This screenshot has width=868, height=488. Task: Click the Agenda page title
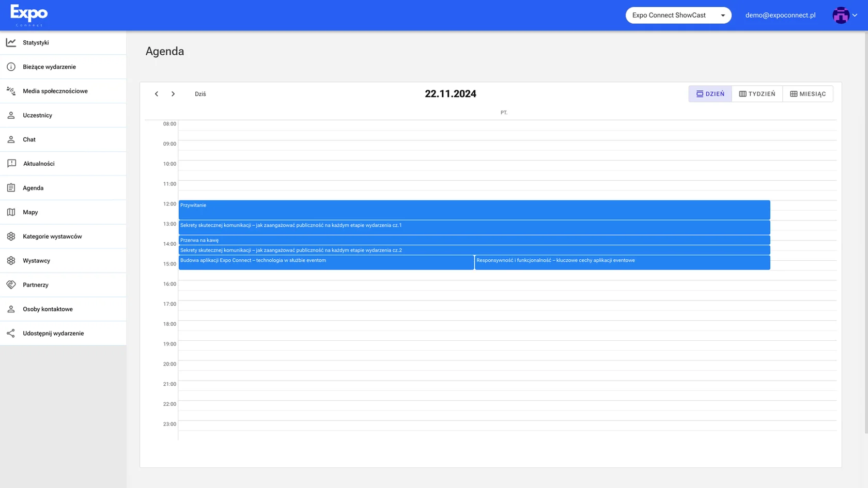coord(165,51)
